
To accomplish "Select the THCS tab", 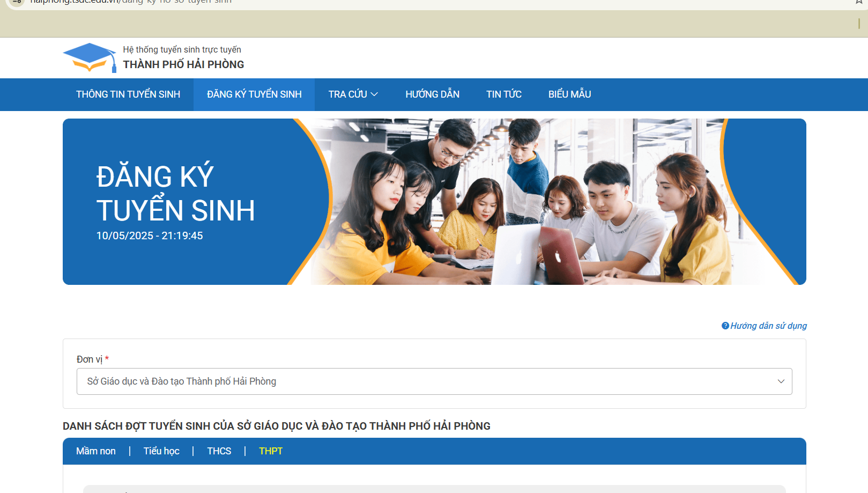I will (219, 451).
